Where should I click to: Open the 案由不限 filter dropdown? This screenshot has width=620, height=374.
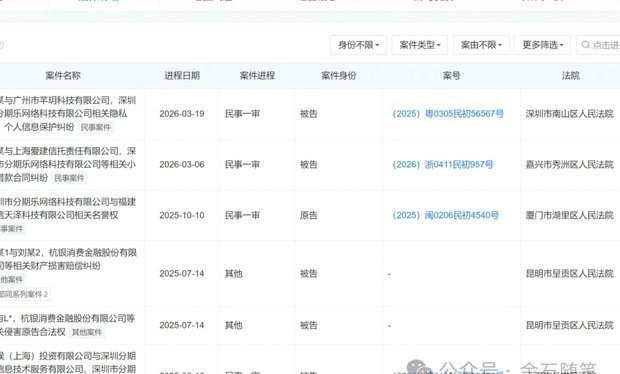point(481,45)
